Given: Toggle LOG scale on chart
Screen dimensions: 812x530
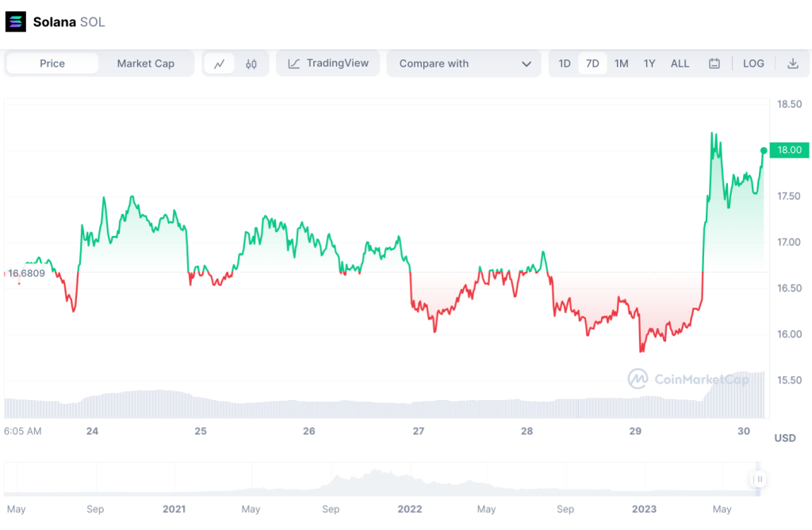Looking at the screenshot, I should pos(753,63).
